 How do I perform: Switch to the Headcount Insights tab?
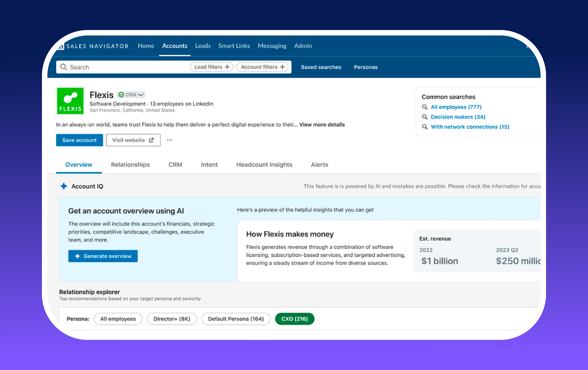[x=264, y=165]
